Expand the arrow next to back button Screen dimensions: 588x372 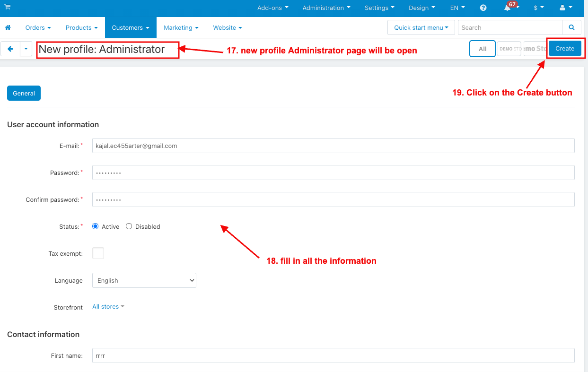pos(26,49)
